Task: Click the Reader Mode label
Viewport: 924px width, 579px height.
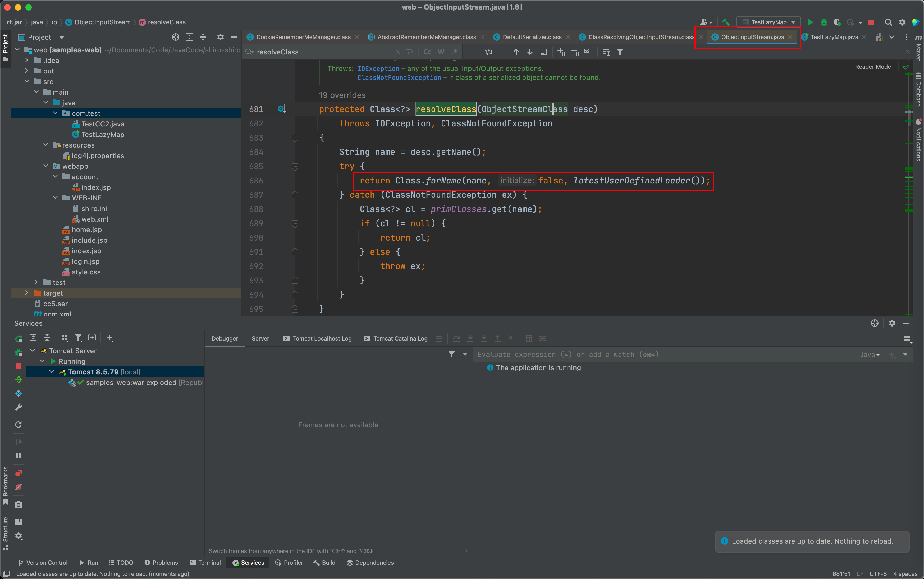Action: tap(873, 67)
